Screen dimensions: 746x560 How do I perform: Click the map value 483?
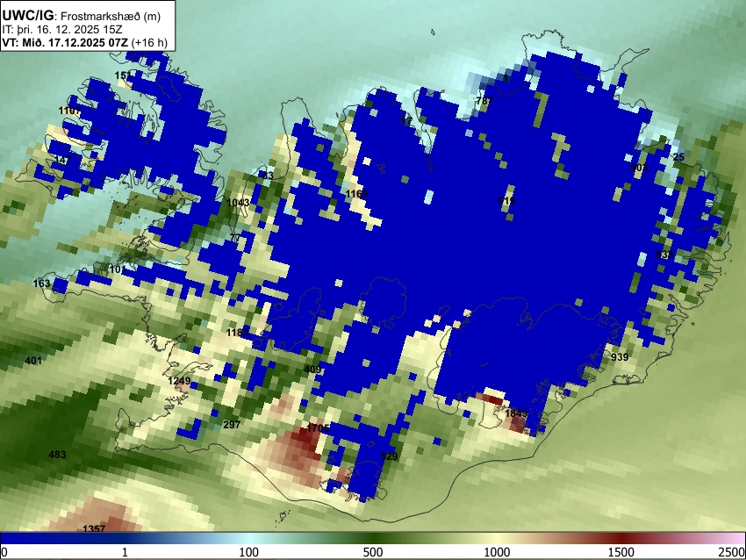[57, 455]
